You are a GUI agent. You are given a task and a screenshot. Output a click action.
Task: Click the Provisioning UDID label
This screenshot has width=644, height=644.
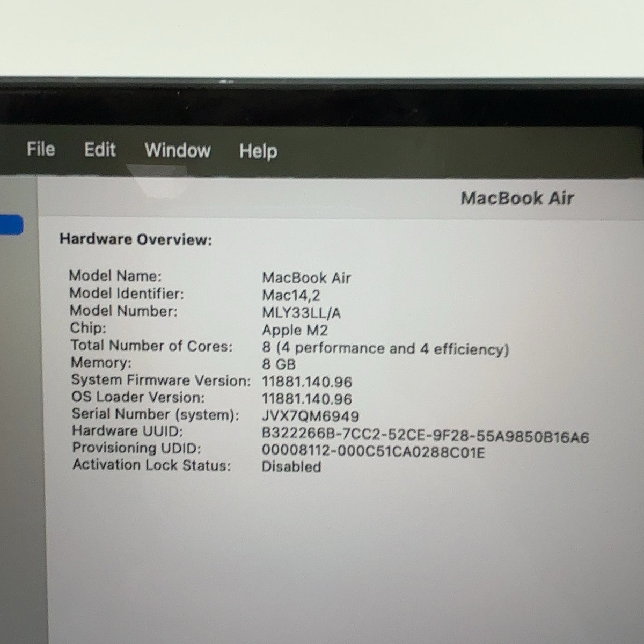point(136,448)
